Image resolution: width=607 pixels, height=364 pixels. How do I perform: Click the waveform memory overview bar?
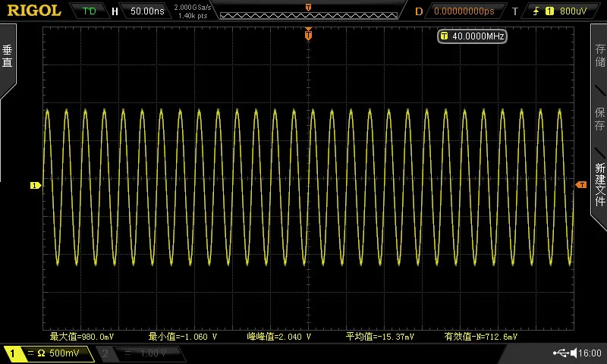pyautogui.click(x=309, y=15)
